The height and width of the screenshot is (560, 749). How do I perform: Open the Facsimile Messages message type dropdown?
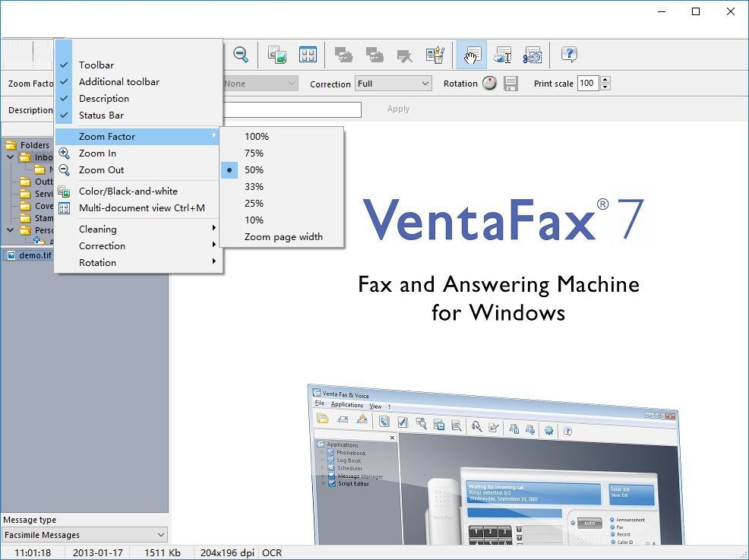[84, 534]
